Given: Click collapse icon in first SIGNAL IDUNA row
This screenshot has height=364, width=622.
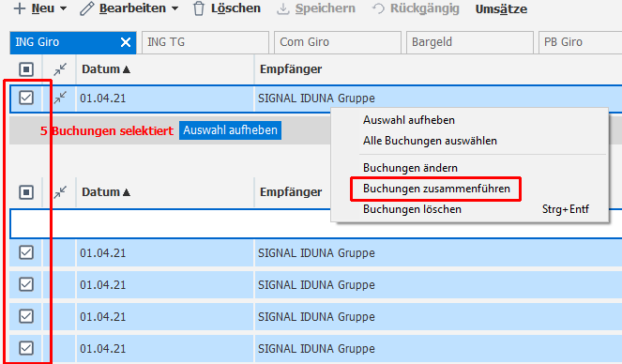Looking at the screenshot, I should 60,98.
